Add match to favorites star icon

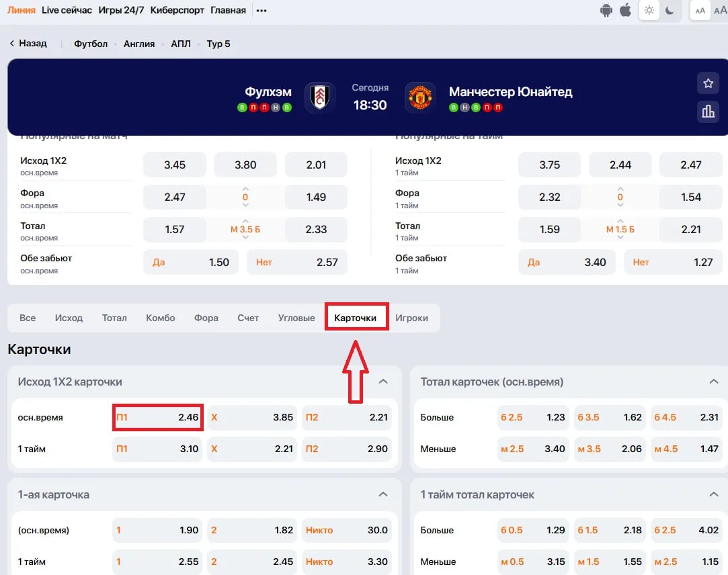708,83
